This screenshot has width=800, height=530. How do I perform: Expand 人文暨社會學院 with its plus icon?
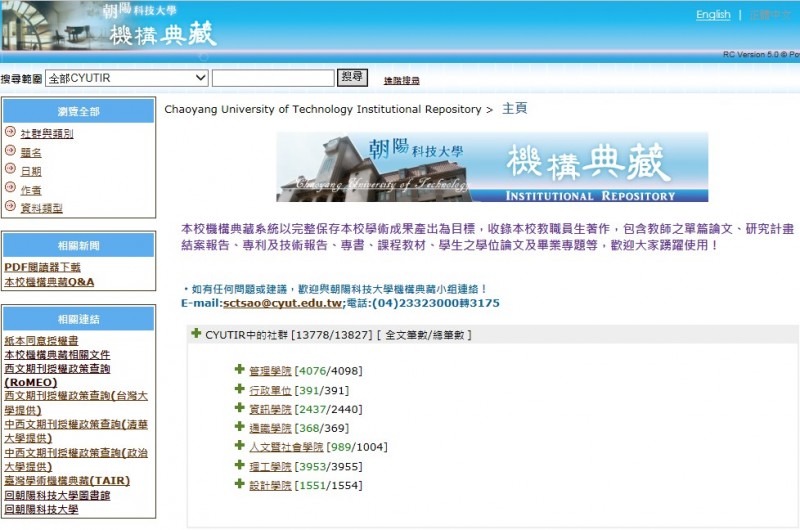(239, 445)
